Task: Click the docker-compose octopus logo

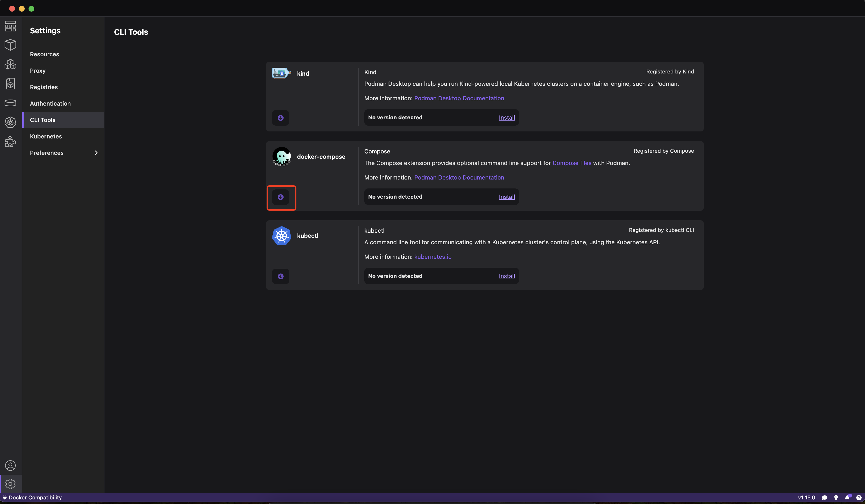Action: click(x=281, y=157)
